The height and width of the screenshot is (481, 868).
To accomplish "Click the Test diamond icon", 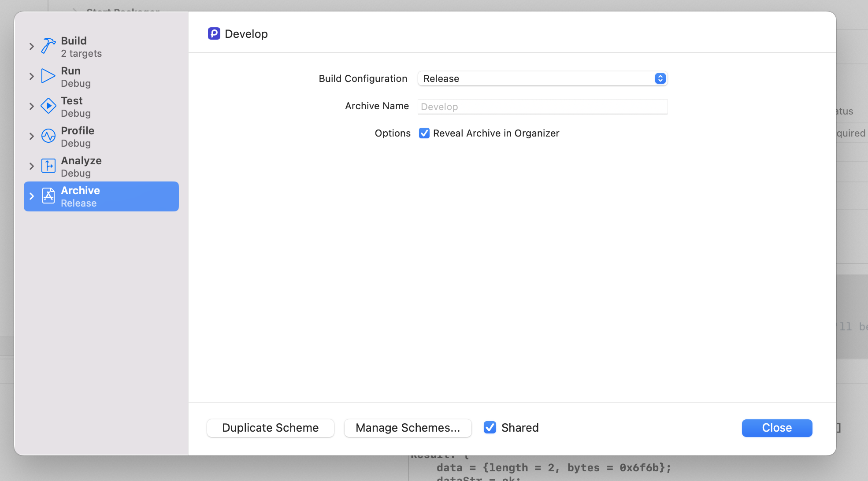I will point(48,106).
